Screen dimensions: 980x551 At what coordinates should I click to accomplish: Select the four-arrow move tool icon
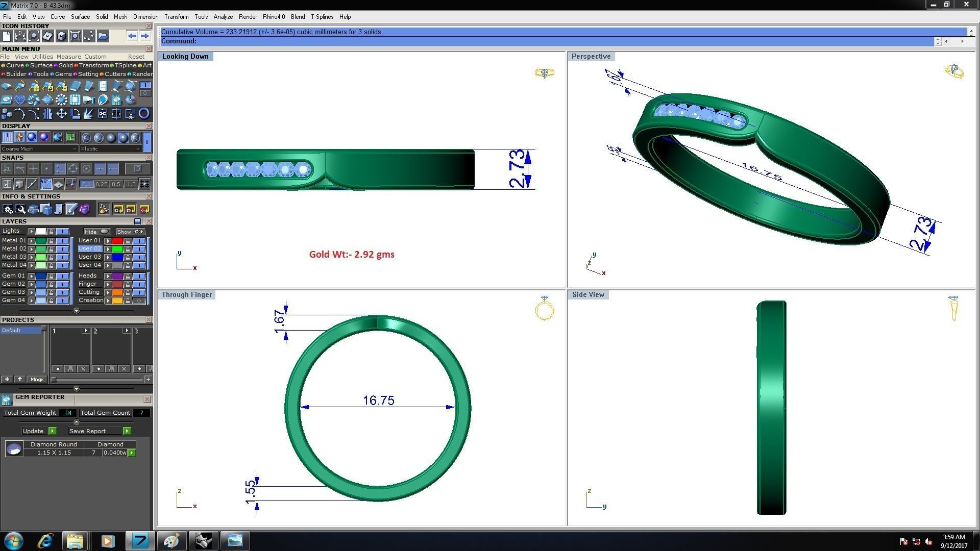(x=61, y=113)
